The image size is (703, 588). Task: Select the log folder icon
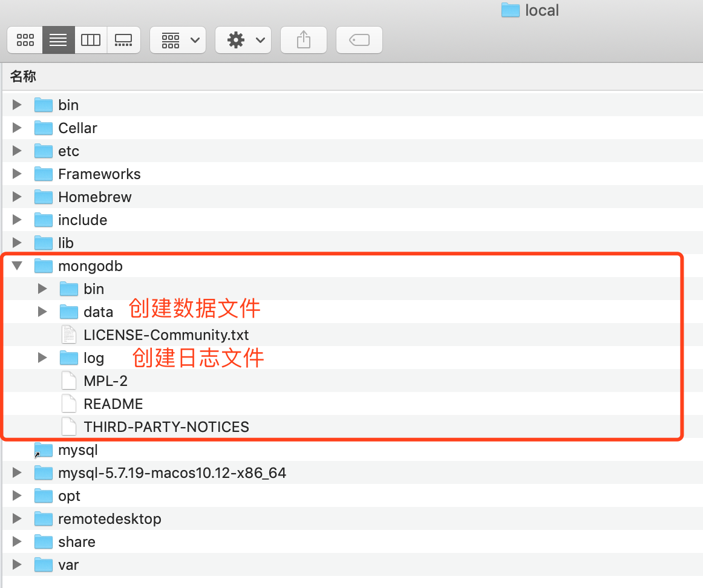tap(68, 358)
